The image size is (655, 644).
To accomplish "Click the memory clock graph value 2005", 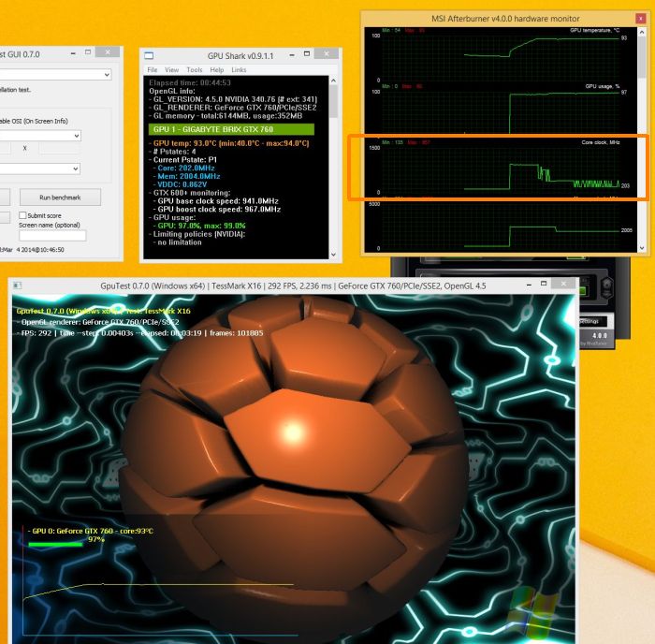I will (626, 230).
